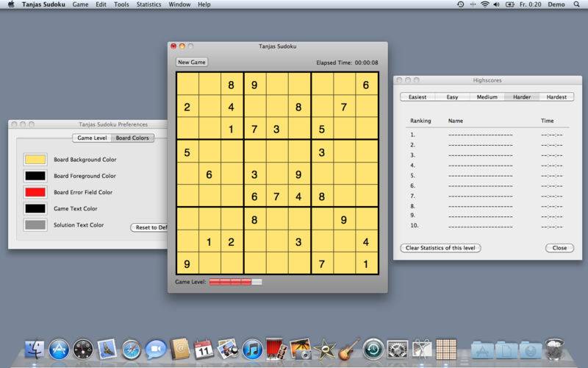This screenshot has width=588, height=368.
Task: Launch iMovie star icon in dock
Action: pos(324,349)
